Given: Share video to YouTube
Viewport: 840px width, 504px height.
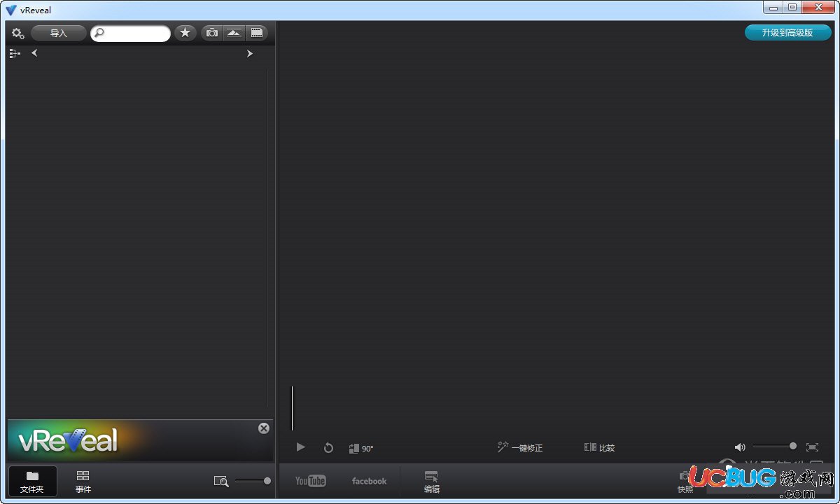Looking at the screenshot, I should point(311,481).
